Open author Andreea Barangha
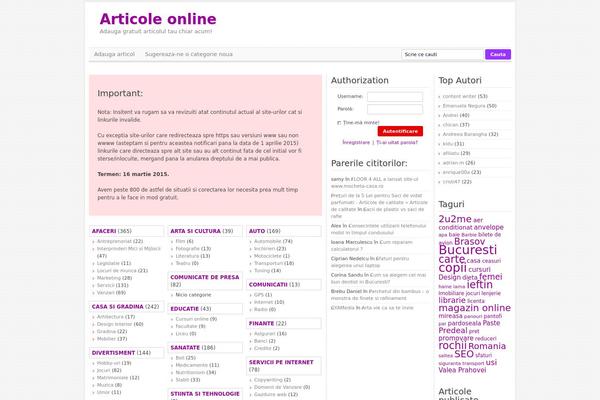Screen dimensions: 600x400 point(465,134)
